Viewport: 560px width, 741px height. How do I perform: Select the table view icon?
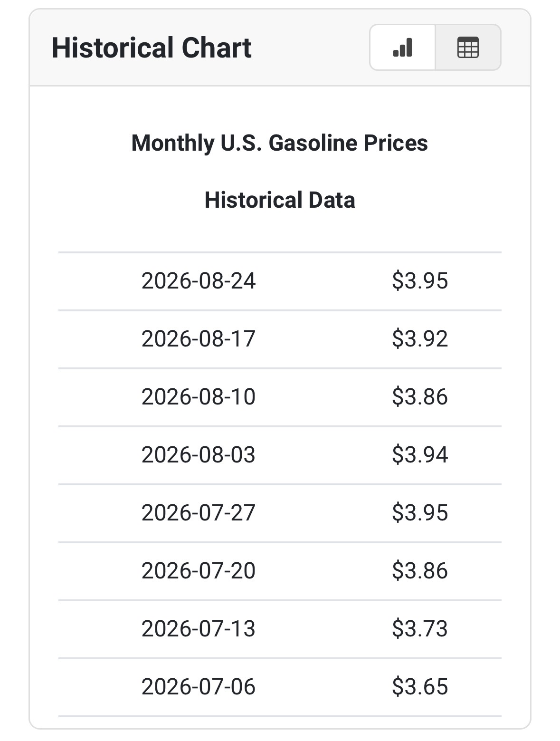pyautogui.click(x=468, y=48)
